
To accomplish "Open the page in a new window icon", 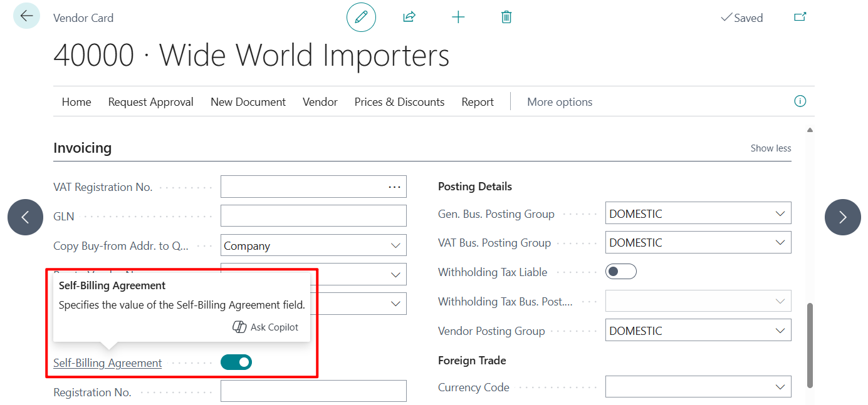I will [800, 17].
